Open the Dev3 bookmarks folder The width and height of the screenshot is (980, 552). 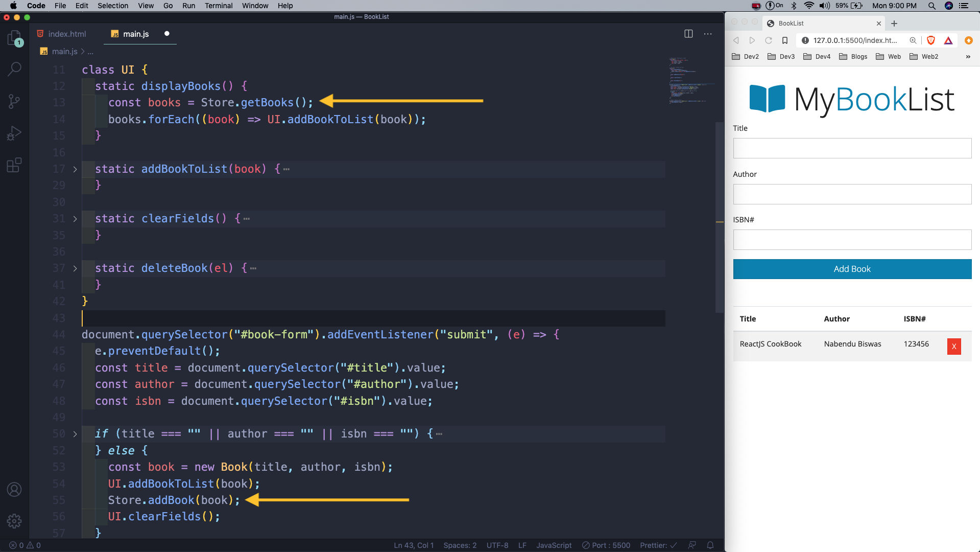(781, 57)
